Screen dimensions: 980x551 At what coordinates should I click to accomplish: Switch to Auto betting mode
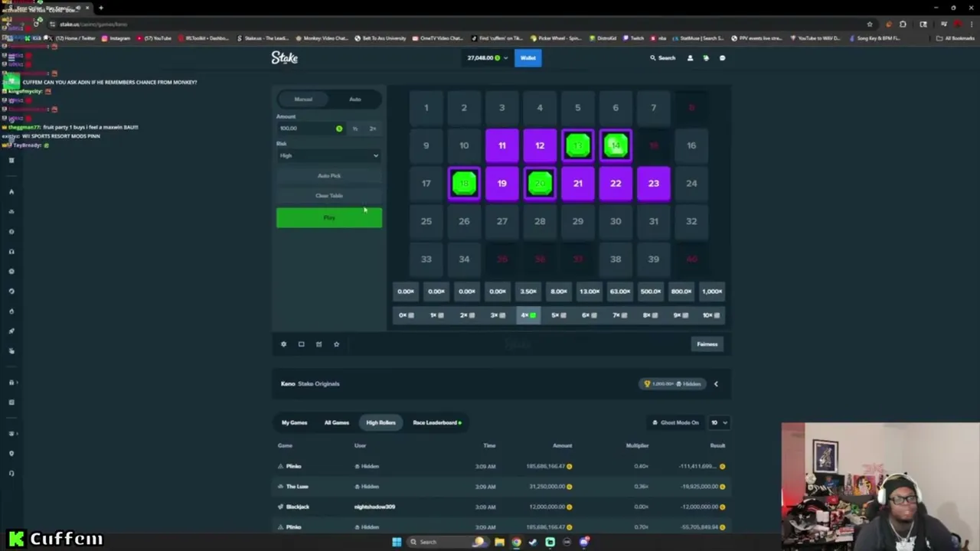point(355,99)
